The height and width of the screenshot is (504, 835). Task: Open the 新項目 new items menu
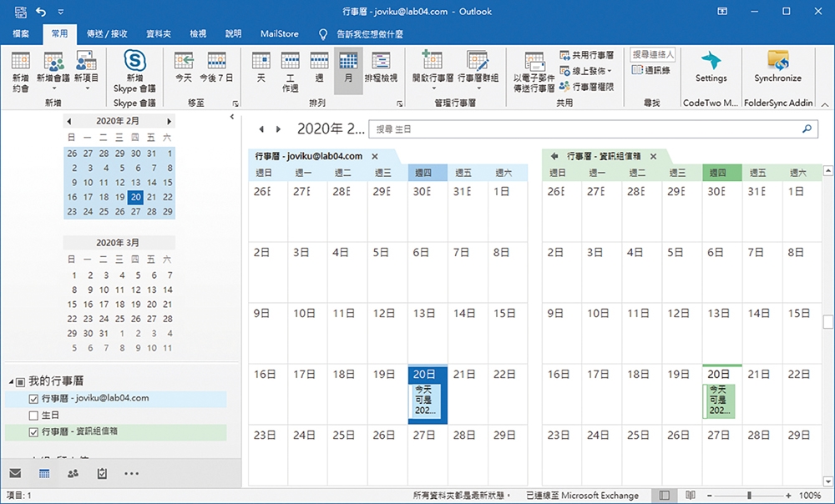pyautogui.click(x=86, y=72)
